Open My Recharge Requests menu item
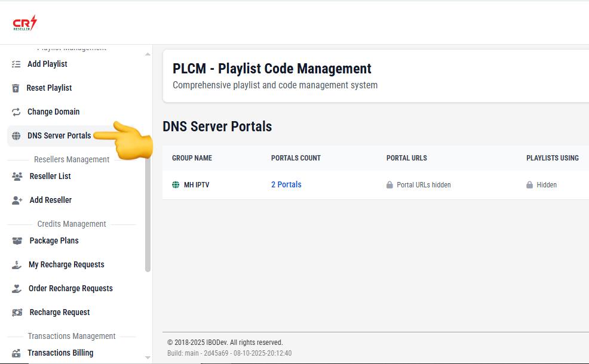Screen dimensions: 589x364 coord(66,264)
